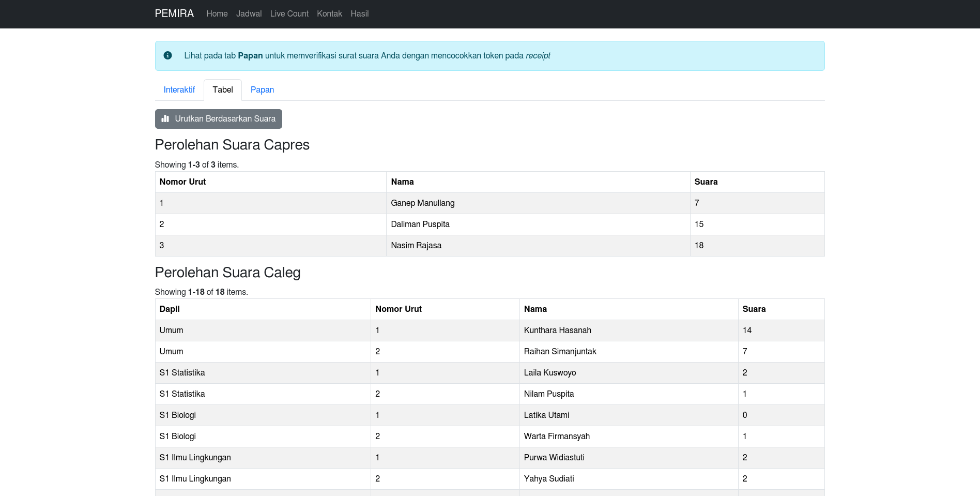980x496 pixels.
Task: Click the Suara header in Capres table
Action: point(706,182)
